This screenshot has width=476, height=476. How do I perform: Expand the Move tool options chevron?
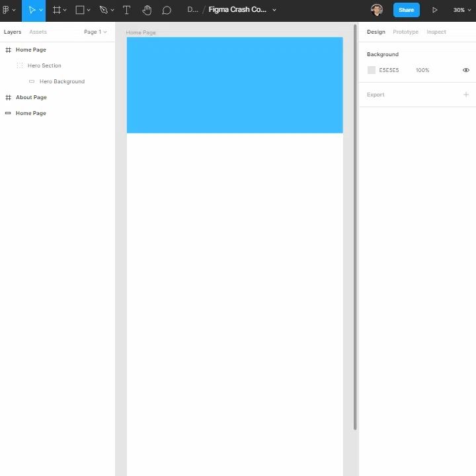tap(41, 11)
